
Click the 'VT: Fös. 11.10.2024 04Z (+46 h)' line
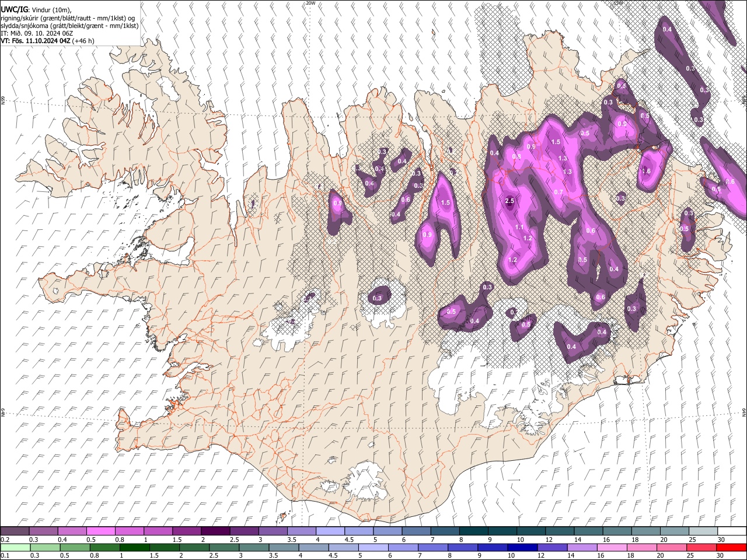(47, 41)
